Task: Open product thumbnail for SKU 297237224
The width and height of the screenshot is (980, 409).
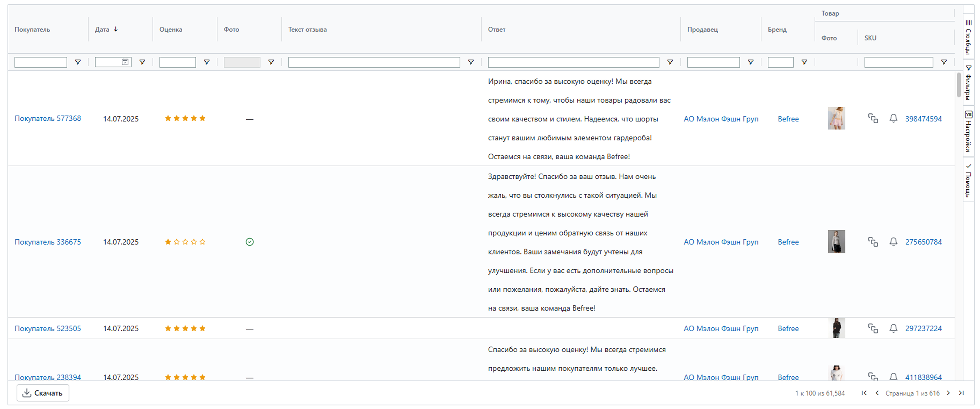Action: (836, 328)
